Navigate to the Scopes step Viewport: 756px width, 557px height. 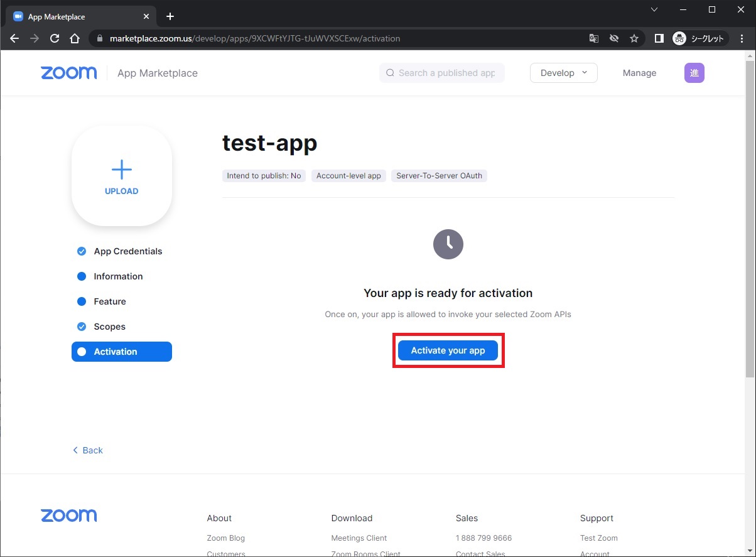click(x=109, y=327)
